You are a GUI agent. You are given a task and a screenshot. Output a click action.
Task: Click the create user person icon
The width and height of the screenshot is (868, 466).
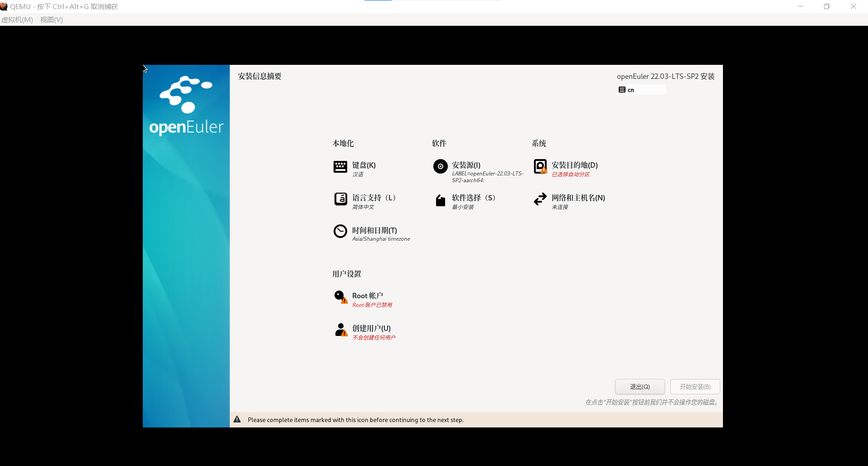[341, 330]
